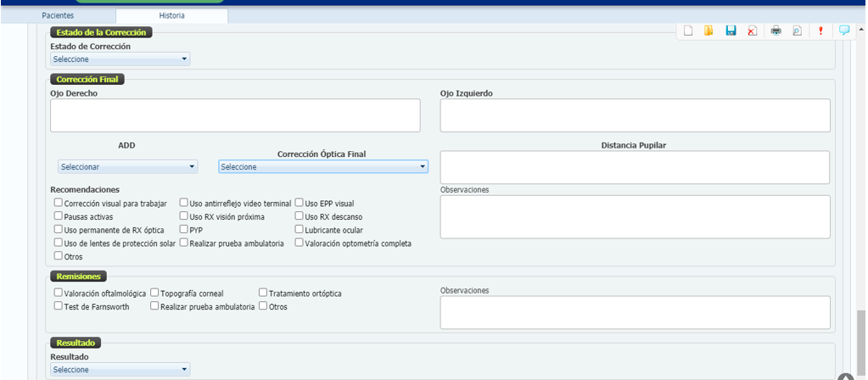The width and height of the screenshot is (868, 380).
Task: Open the 'Estado de Corrección' dropdown
Action: 120,59
